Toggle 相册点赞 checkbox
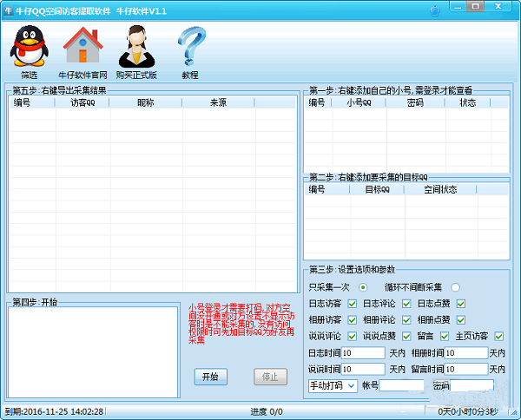 tap(461, 319)
